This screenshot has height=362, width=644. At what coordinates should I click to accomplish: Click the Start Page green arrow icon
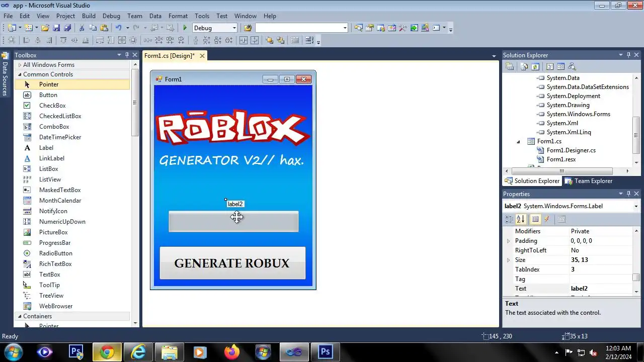coord(414,28)
